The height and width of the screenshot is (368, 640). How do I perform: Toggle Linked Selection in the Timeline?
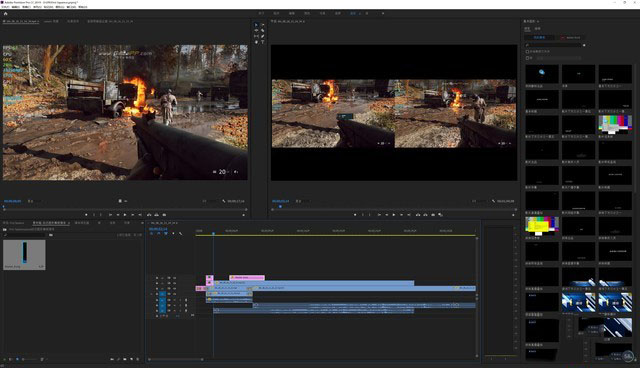pyautogui.click(x=166, y=234)
